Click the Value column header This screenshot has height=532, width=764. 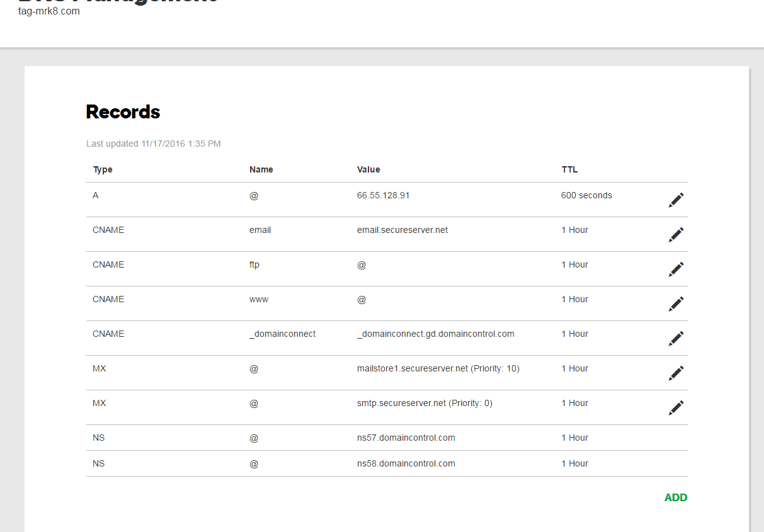coord(368,169)
